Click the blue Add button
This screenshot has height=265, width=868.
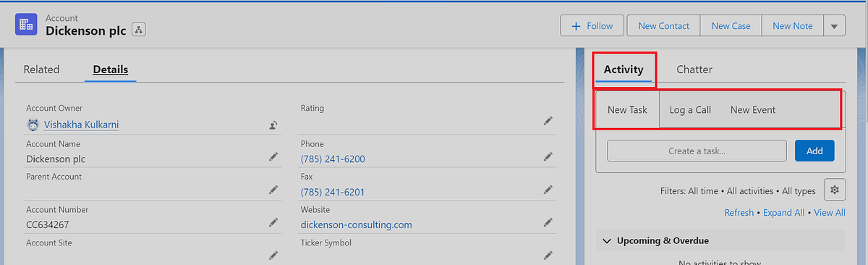tap(814, 151)
